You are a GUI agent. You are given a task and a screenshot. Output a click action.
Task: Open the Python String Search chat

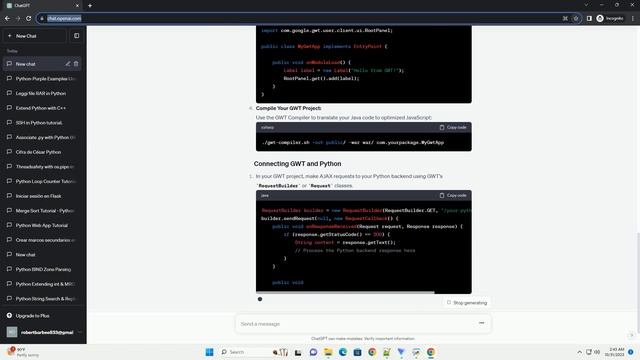[x=42, y=299]
